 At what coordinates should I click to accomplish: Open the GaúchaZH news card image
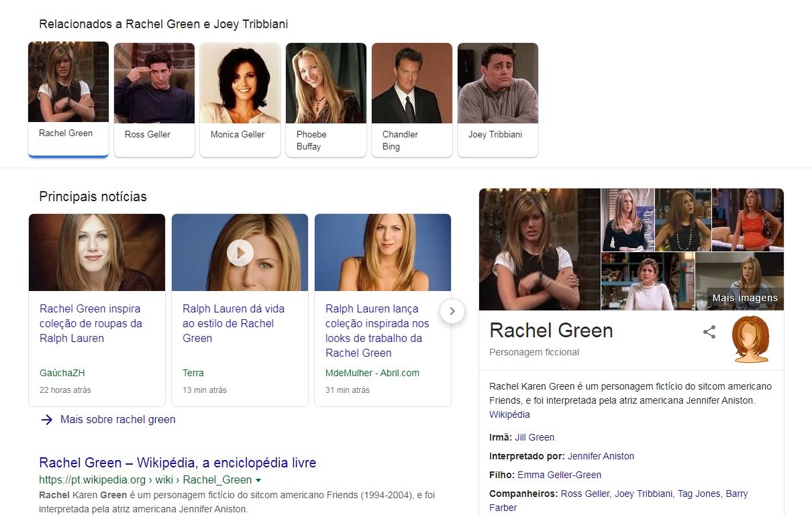pyautogui.click(x=97, y=252)
